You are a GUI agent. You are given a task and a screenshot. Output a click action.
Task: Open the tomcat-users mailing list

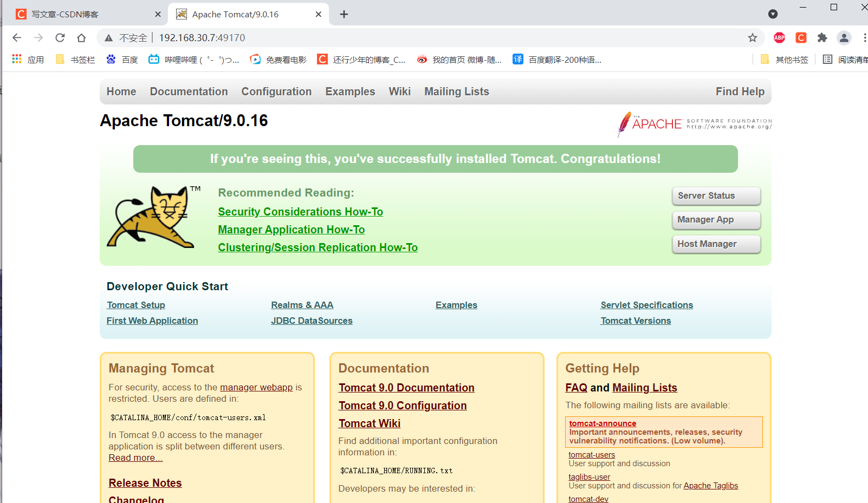click(592, 455)
